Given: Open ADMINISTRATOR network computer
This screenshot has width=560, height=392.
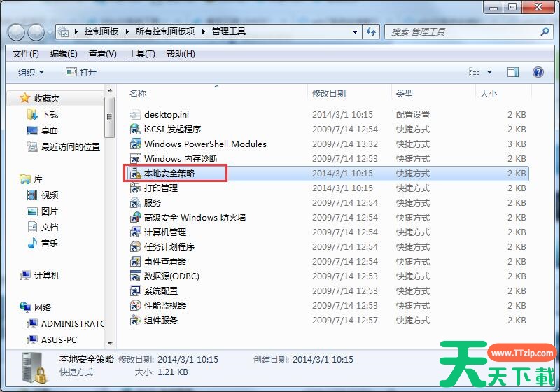Looking at the screenshot, I should 73,324.
